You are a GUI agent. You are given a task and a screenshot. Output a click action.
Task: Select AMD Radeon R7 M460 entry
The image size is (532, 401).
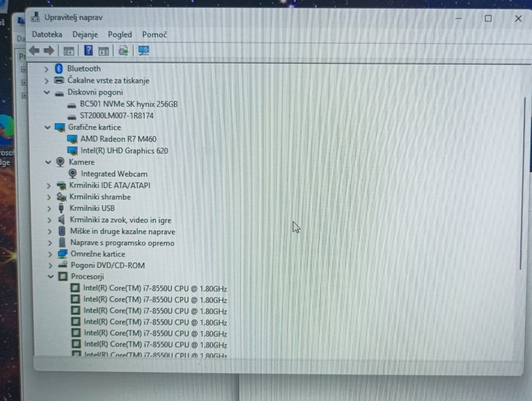[118, 139]
